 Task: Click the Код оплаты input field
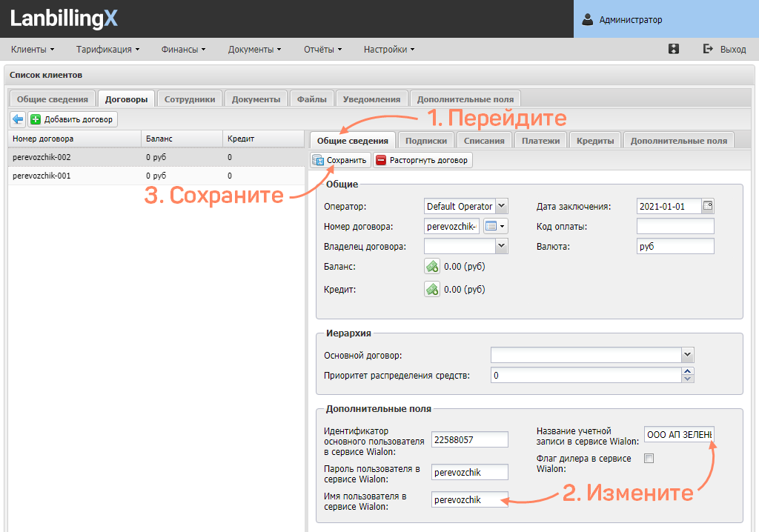(x=675, y=226)
